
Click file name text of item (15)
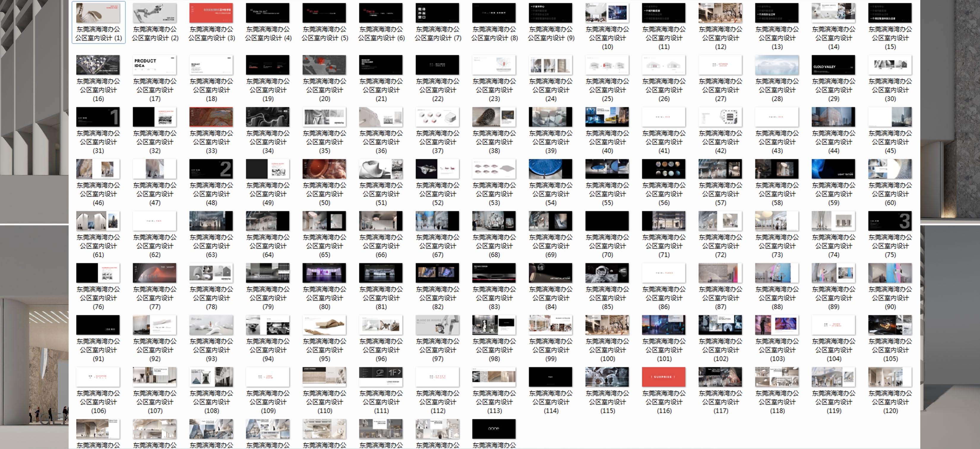(x=890, y=38)
